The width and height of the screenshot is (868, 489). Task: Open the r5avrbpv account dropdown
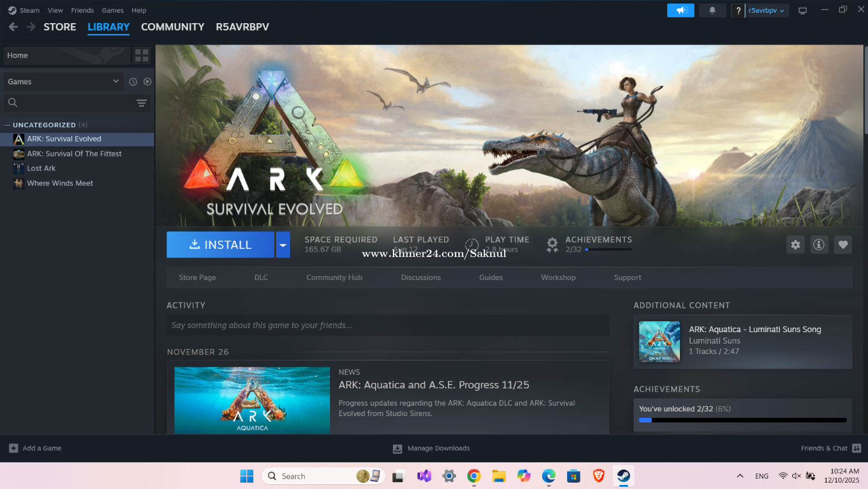coord(767,10)
